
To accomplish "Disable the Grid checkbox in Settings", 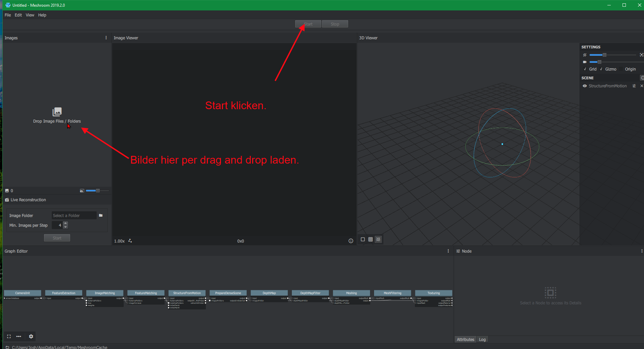I will [585, 69].
